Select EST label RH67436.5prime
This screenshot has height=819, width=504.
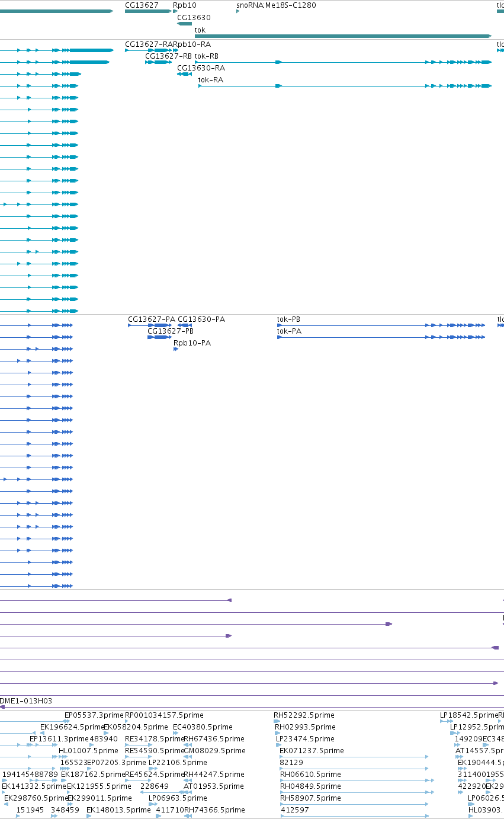coord(214,738)
